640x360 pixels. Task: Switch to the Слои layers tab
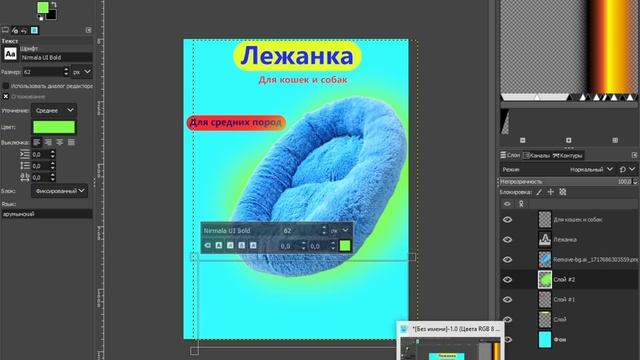pyautogui.click(x=510, y=155)
